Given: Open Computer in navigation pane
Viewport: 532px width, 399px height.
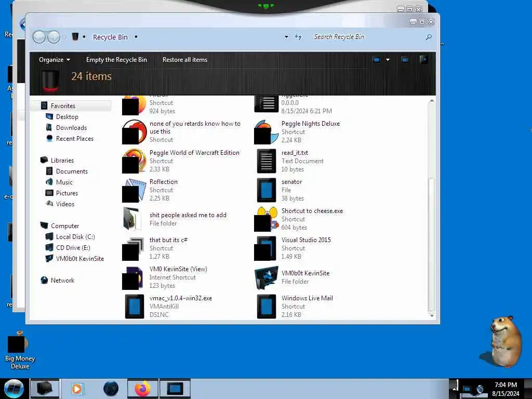Looking at the screenshot, I should tap(65, 225).
